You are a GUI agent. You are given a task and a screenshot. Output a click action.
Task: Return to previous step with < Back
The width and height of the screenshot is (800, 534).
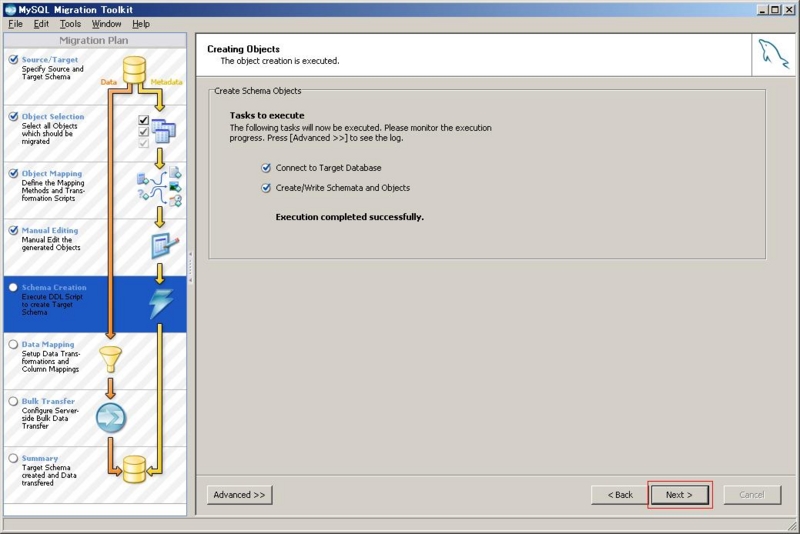pos(620,495)
